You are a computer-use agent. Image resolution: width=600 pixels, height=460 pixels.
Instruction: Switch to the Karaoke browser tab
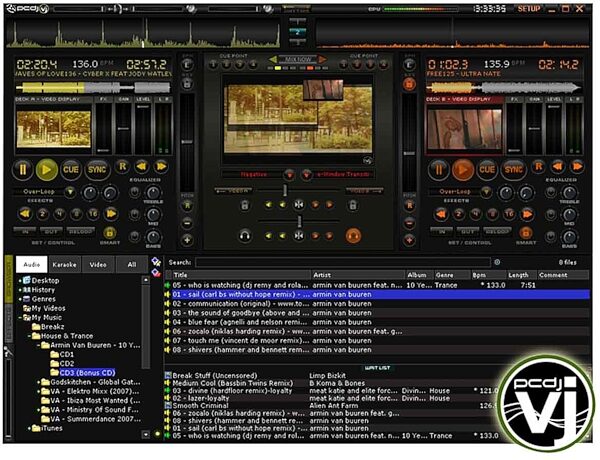coord(64,264)
